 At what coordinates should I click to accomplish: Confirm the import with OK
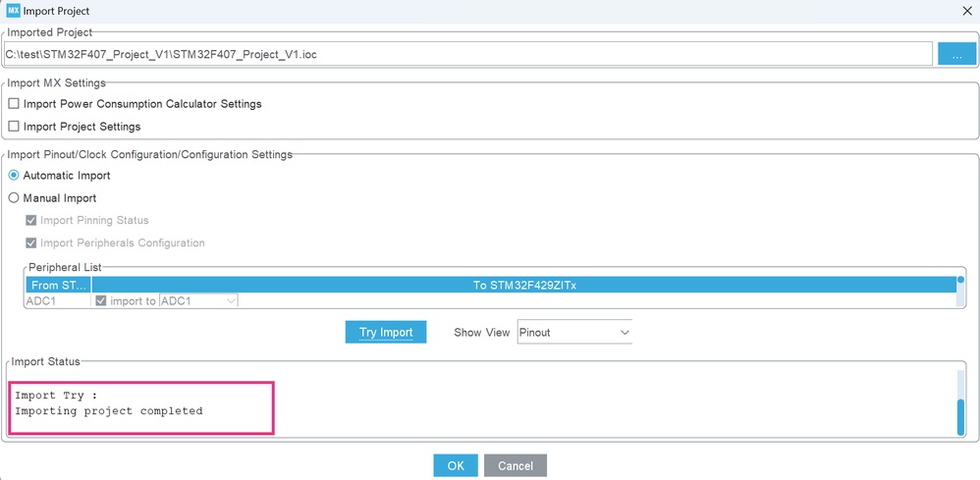(x=456, y=465)
